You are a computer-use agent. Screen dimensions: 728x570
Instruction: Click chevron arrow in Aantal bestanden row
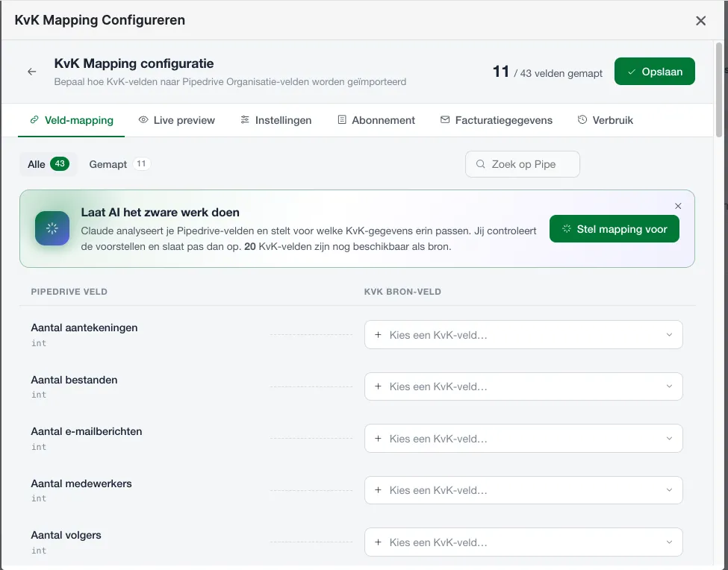(669, 386)
